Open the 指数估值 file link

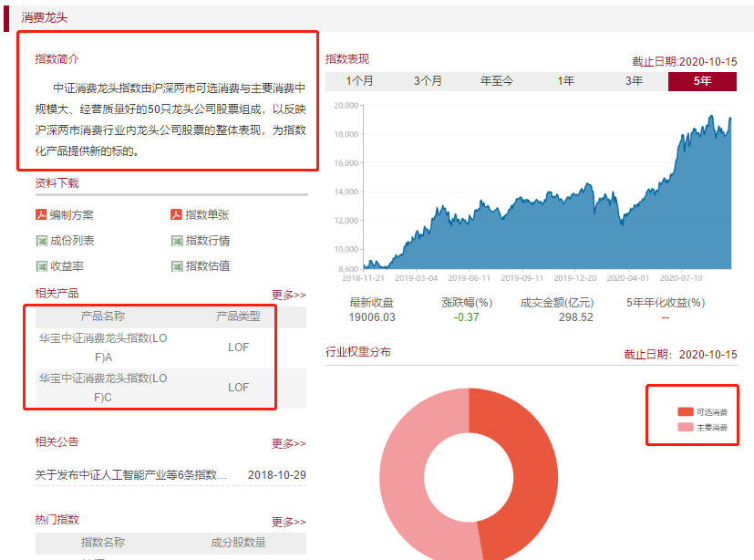(x=208, y=266)
